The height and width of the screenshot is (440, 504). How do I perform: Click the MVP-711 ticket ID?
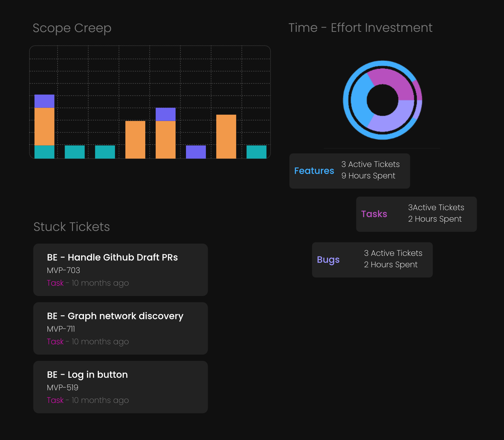(x=61, y=329)
